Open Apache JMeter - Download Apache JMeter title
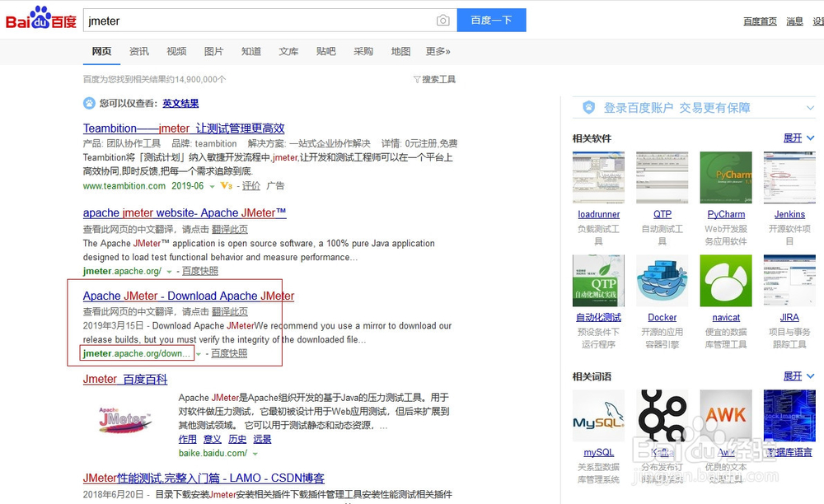The image size is (824, 504). [x=189, y=296]
